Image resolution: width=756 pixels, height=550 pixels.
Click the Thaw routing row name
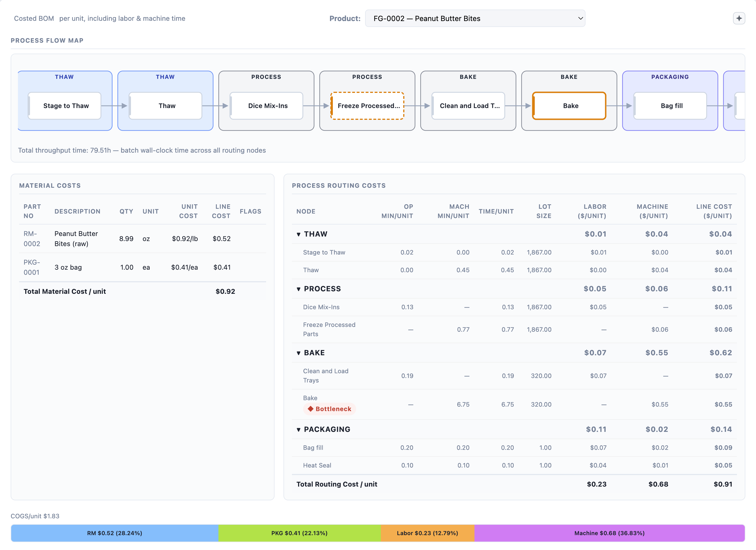coord(311,270)
